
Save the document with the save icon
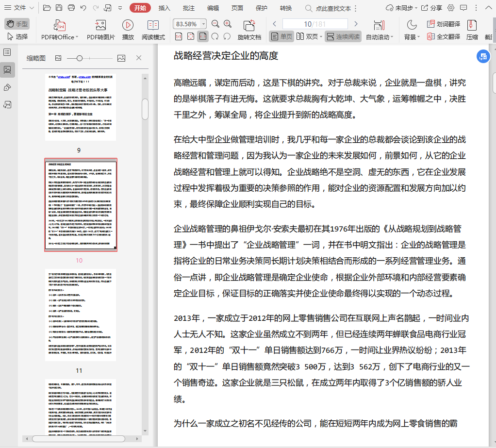pyautogui.click(x=59, y=8)
